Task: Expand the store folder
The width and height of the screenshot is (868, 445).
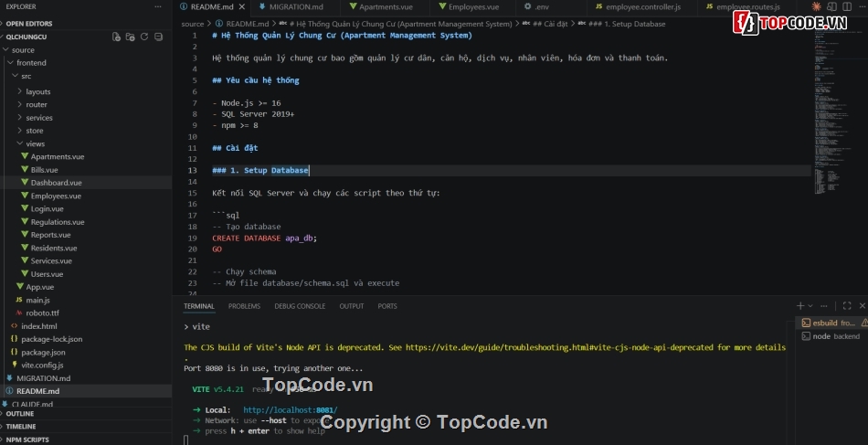Action: point(33,131)
